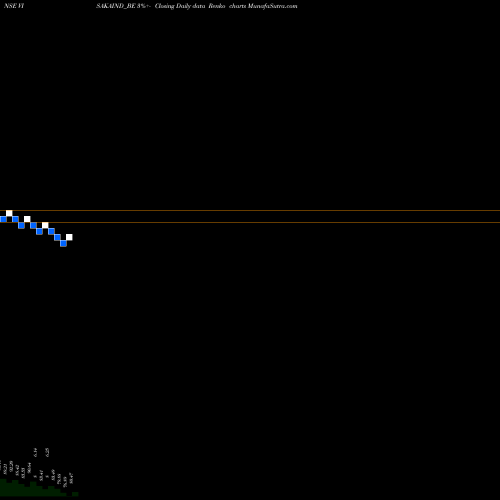Image resolution: width=500 pixels, height=500 pixels.
Task: Select the final white brick ending the Renko series
Action: tap(69, 237)
